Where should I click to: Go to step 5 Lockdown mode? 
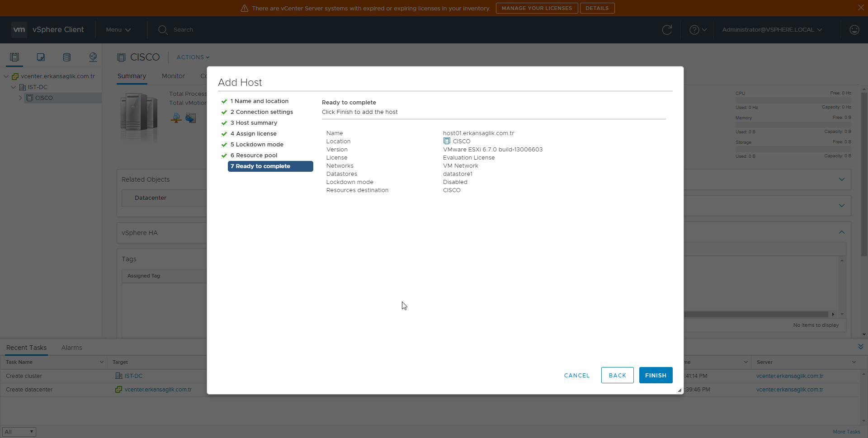click(x=257, y=145)
